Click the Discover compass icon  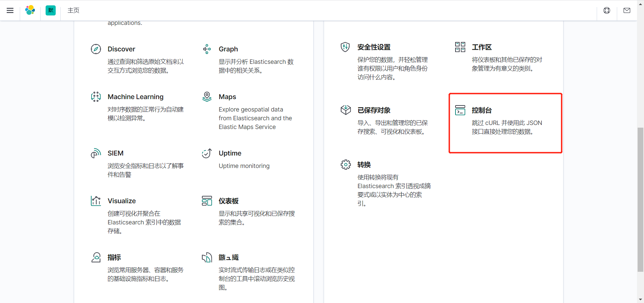tap(96, 49)
